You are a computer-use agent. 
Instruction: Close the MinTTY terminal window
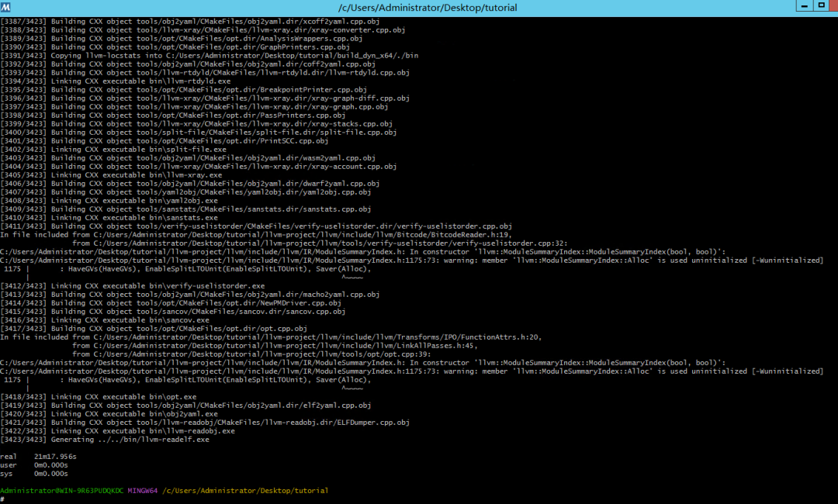coord(834,7)
